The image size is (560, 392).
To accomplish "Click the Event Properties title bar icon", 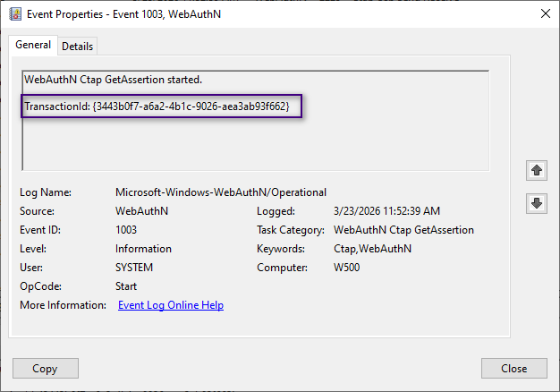I will click(x=14, y=13).
